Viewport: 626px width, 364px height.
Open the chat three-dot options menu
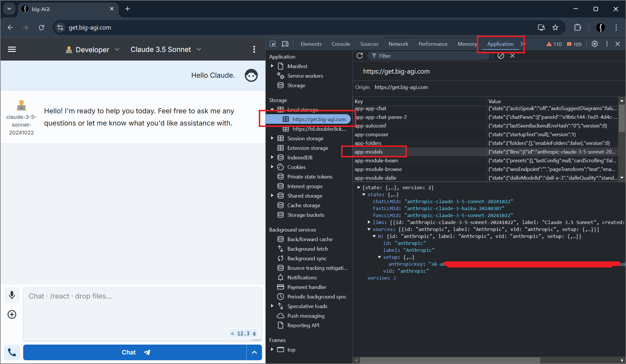pyautogui.click(x=254, y=49)
